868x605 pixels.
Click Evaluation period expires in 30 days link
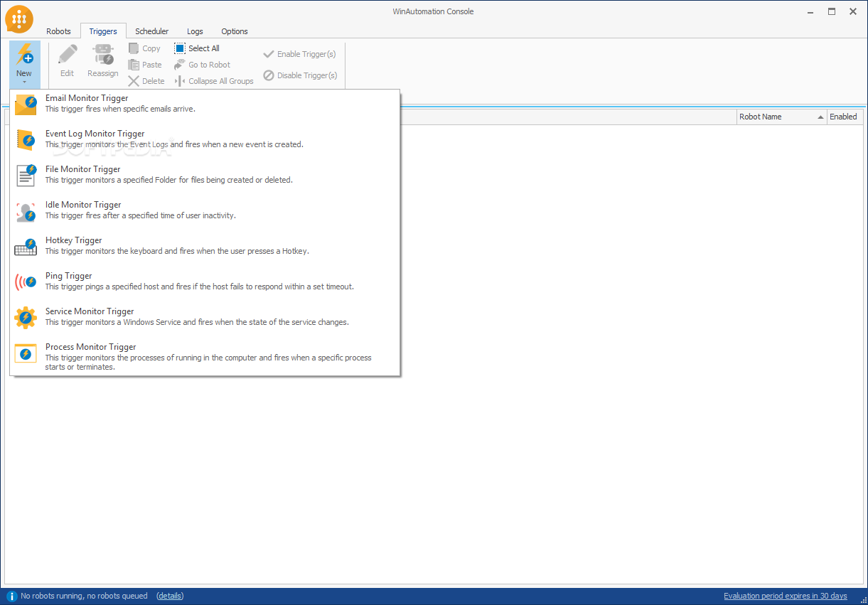click(786, 596)
